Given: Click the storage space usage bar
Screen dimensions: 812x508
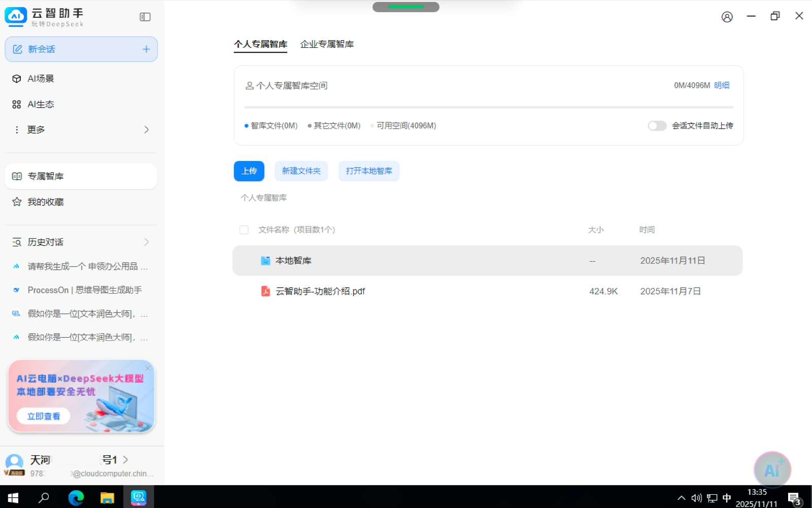Looking at the screenshot, I should point(488,107).
